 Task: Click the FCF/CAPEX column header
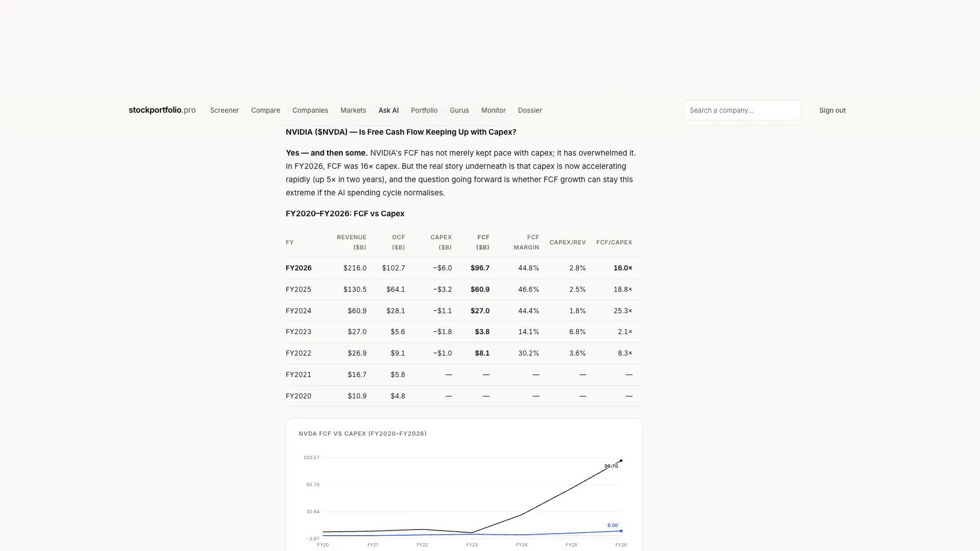[614, 242]
